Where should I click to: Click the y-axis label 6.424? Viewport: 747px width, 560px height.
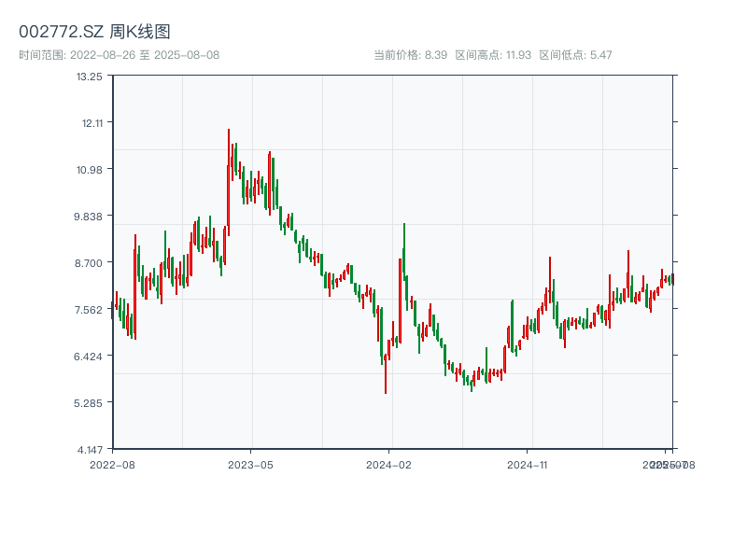point(88,357)
